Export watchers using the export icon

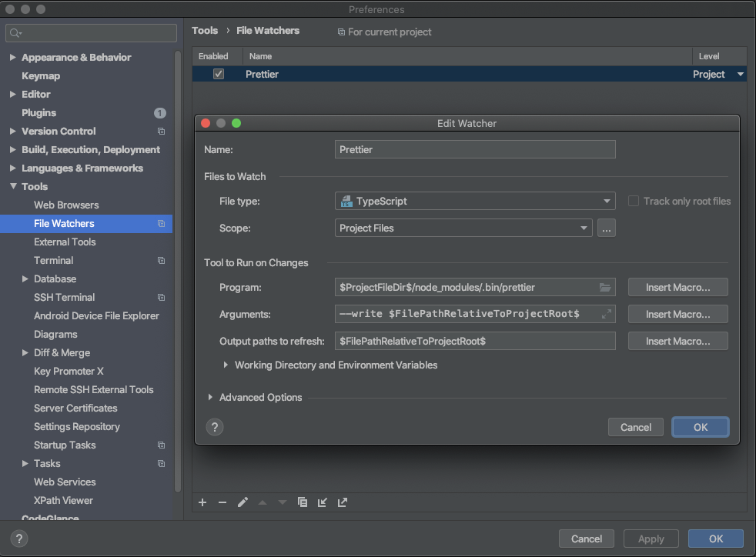(x=343, y=502)
